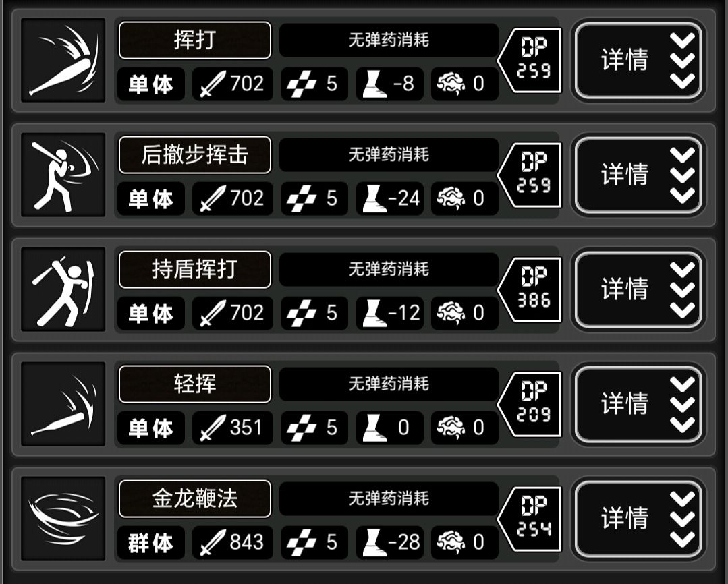Click the 群体 target type tag
Screen dimensions: 728x584
click(x=151, y=543)
